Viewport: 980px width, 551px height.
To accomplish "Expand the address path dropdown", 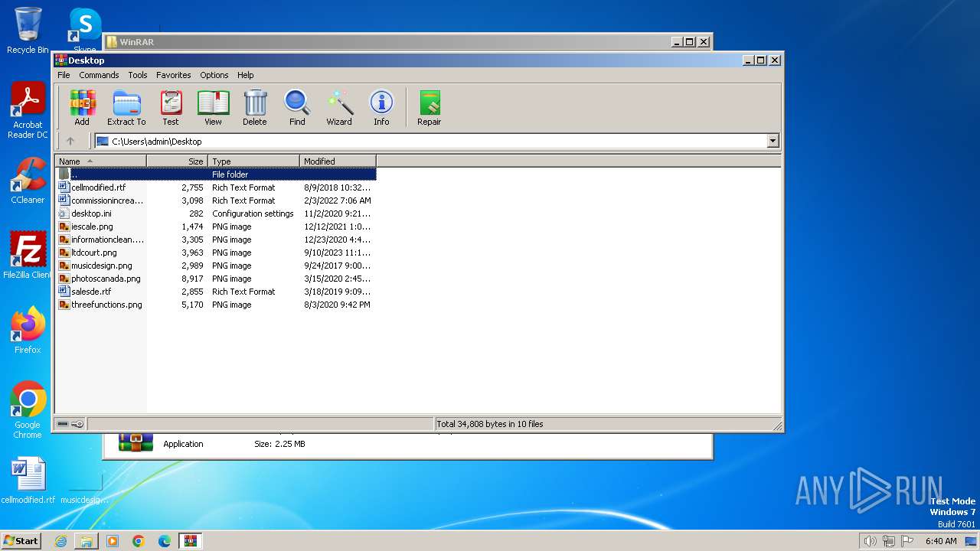I will tap(773, 141).
